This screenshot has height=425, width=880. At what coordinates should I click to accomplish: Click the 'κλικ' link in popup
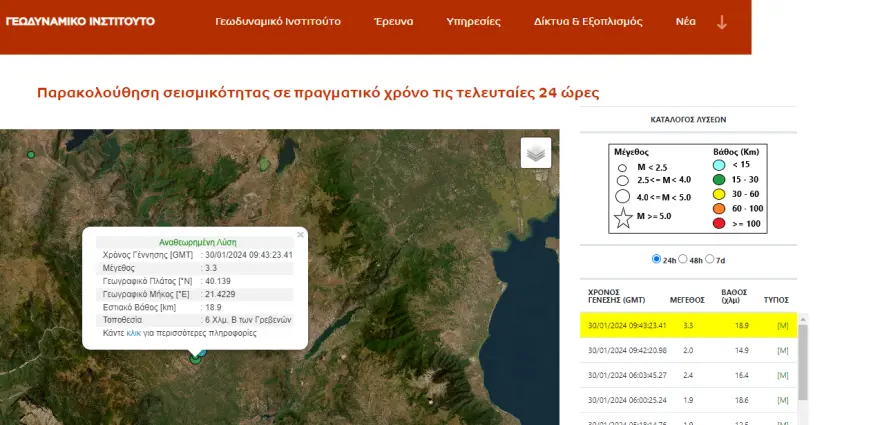[134, 333]
